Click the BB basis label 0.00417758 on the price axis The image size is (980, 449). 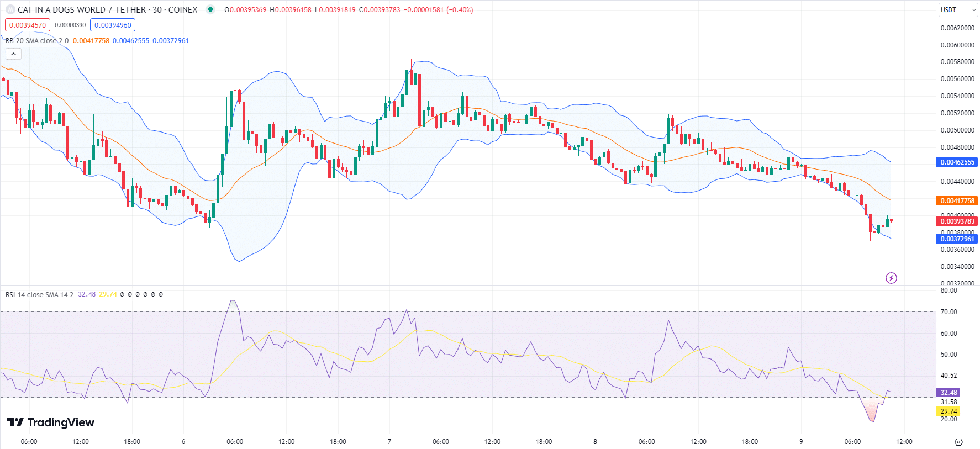[x=957, y=201]
